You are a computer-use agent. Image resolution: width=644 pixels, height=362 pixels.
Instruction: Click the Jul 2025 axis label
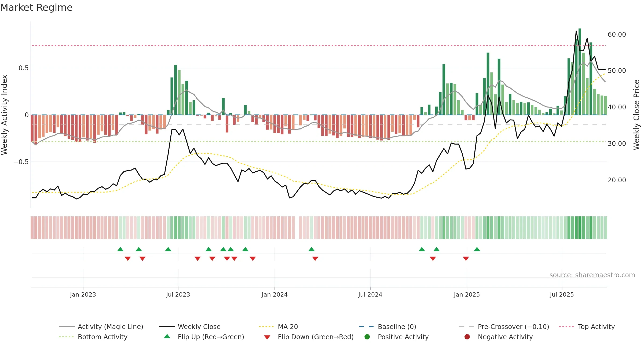tap(562, 294)
